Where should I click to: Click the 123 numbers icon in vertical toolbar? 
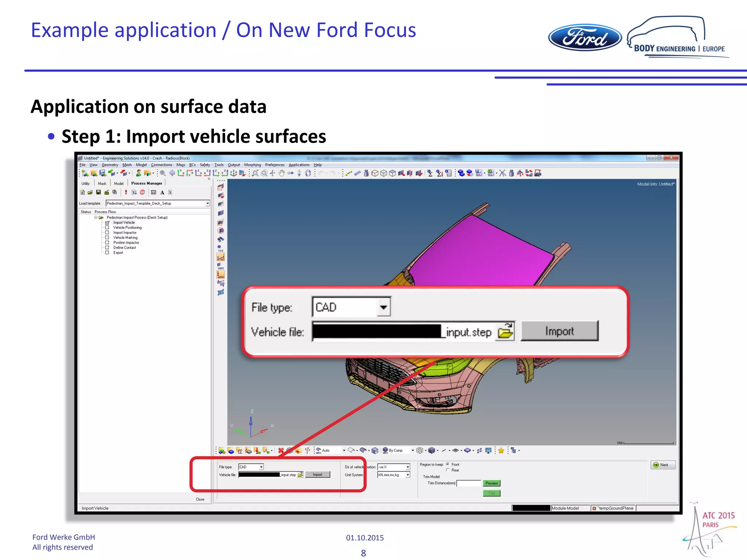coord(221,251)
